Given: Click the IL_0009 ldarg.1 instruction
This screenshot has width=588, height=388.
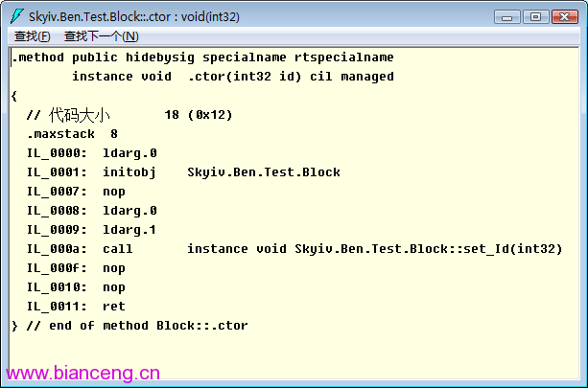Looking at the screenshot, I should (x=91, y=230).
